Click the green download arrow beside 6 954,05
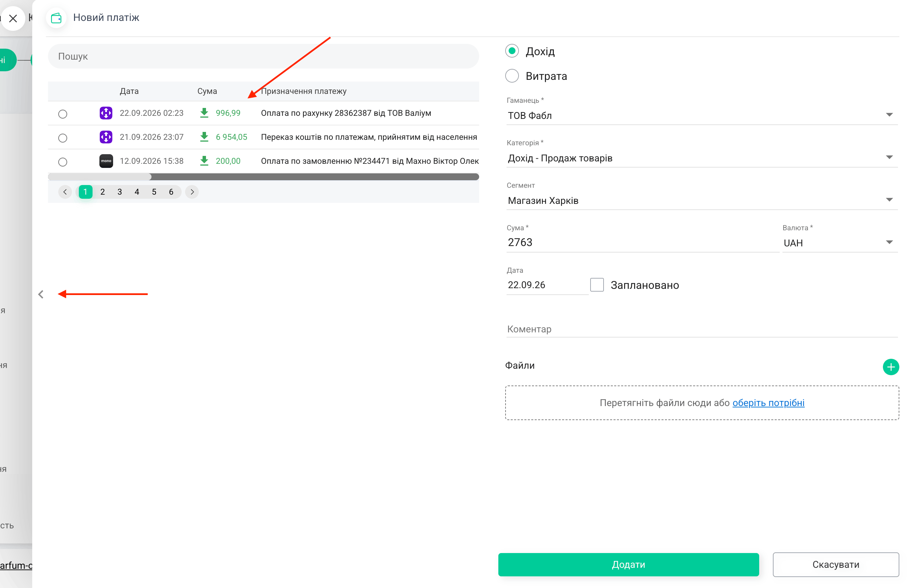Image resolution: width=911 pixels, height=588 pixels. coord(204,137)
